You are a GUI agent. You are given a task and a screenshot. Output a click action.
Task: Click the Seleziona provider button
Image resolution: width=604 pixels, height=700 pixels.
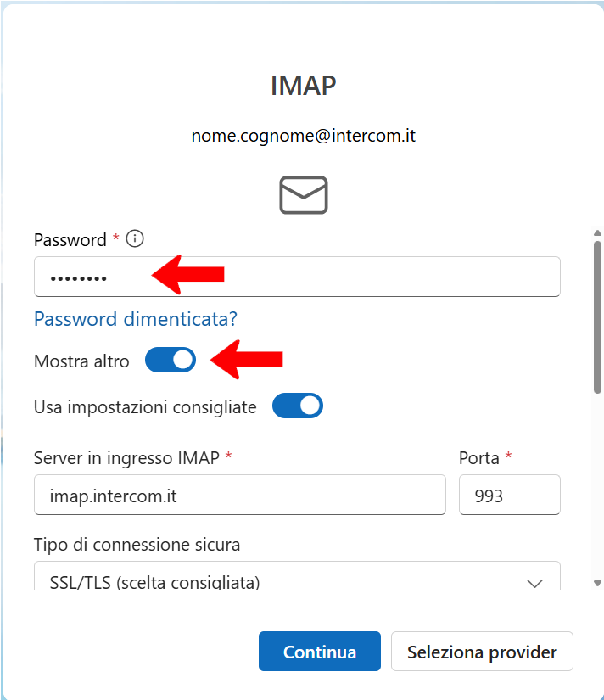[x=482, y=652]
